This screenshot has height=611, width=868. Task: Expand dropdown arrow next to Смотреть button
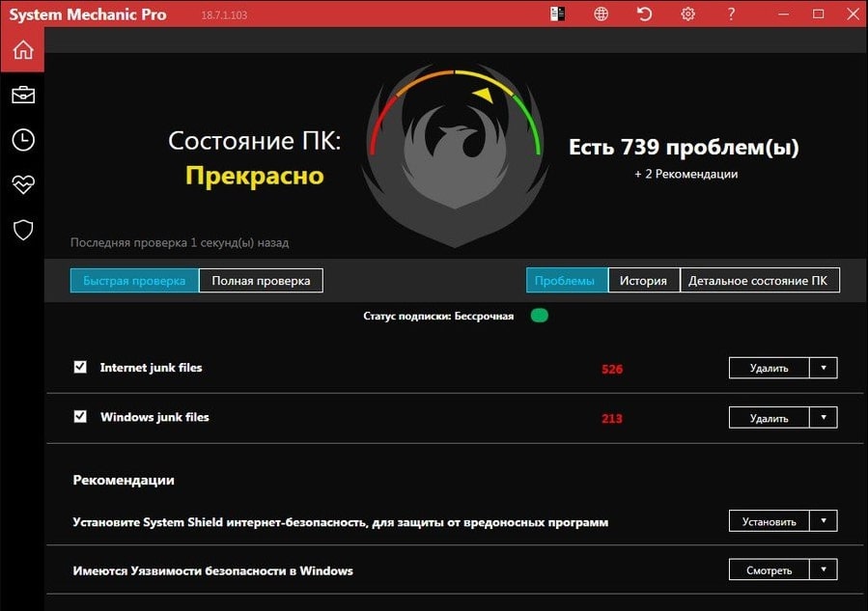(824, 570)
